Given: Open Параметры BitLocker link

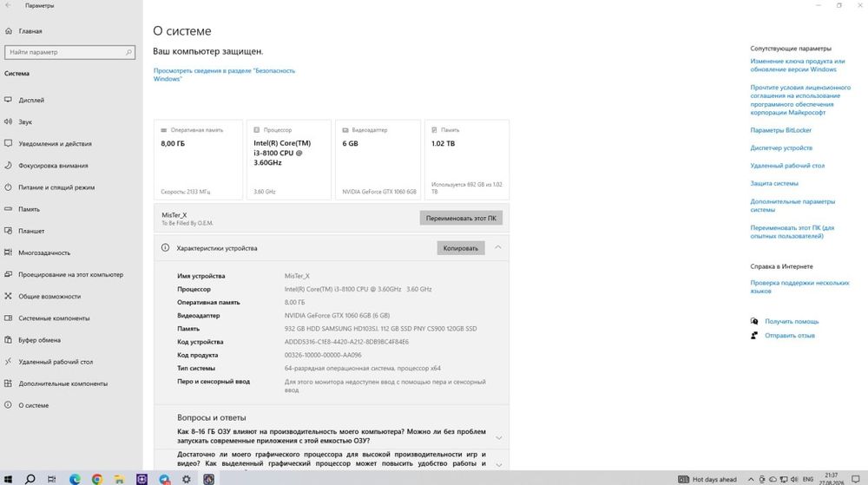Looking at the screenshot, I should [x=780, y=130].
